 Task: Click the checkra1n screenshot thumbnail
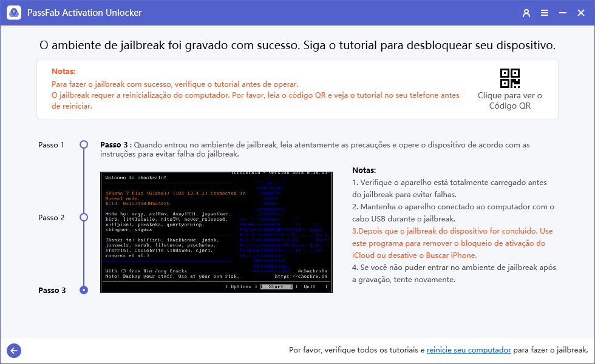click(216, 231)
